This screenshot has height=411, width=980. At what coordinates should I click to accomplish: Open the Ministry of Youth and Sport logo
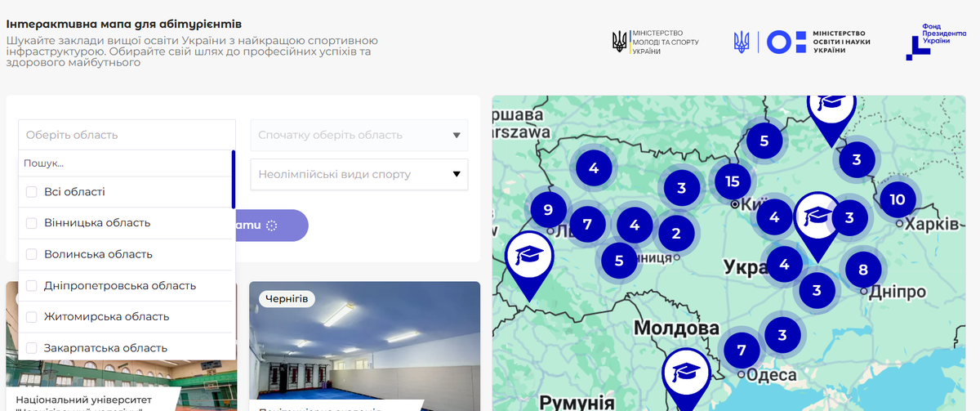(655, 42)
